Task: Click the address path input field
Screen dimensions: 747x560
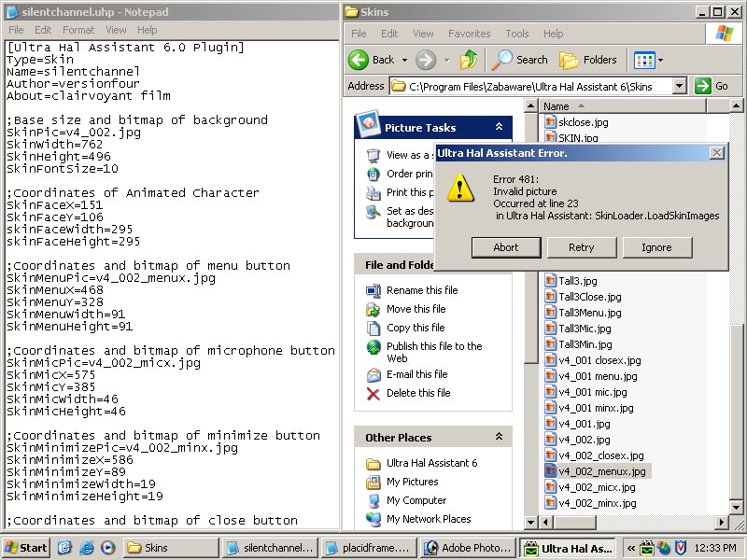Action: point(531,86)
